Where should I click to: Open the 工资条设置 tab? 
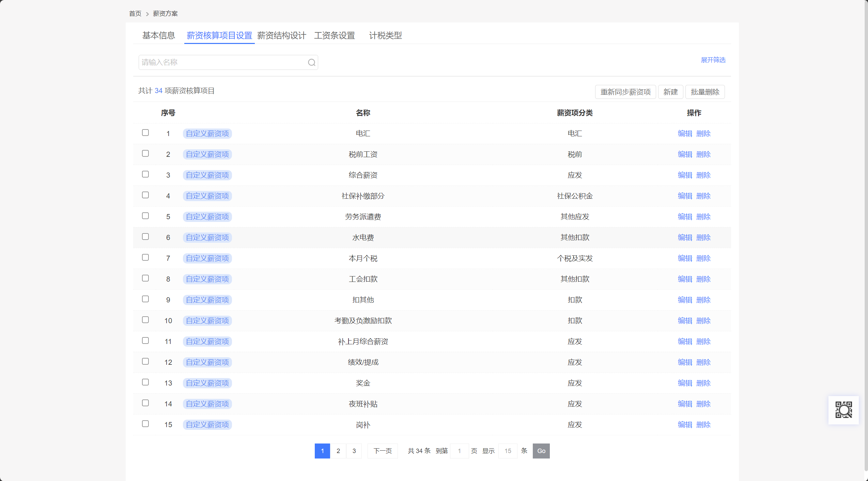point(334,35)
